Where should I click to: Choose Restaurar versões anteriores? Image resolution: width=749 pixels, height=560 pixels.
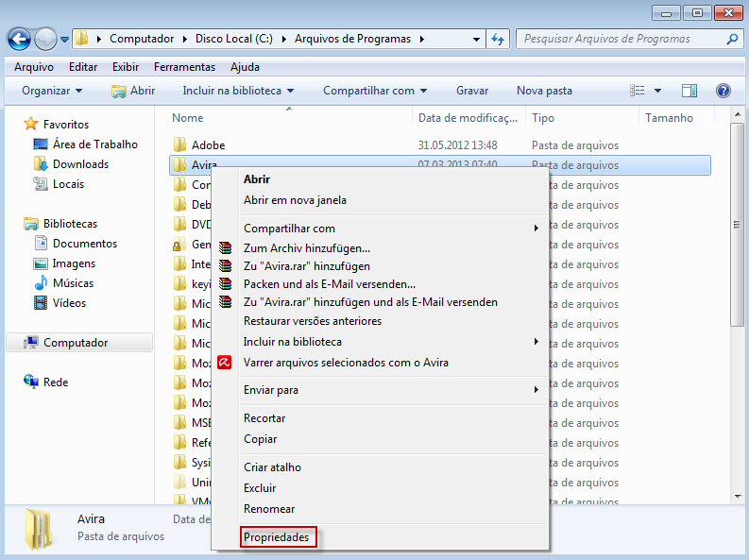click(313, 321)
